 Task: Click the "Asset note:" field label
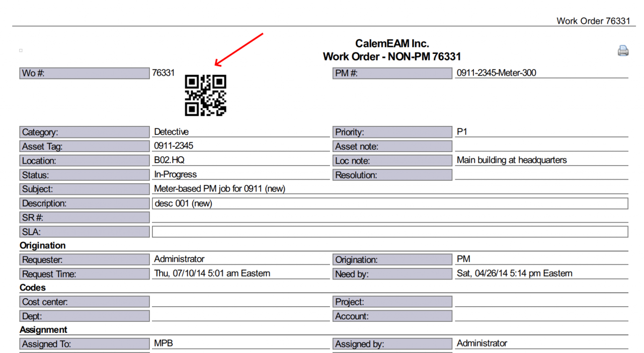coord(392,147)
